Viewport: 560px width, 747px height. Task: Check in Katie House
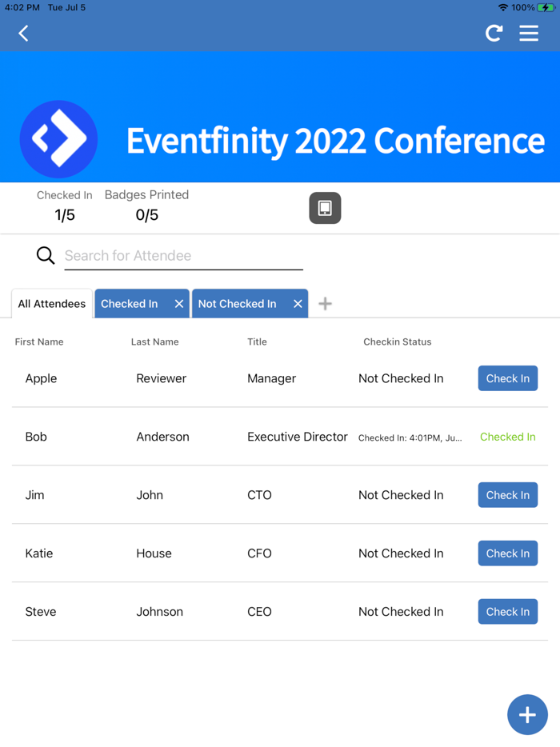pyautogui.click(x=507, y=553)
